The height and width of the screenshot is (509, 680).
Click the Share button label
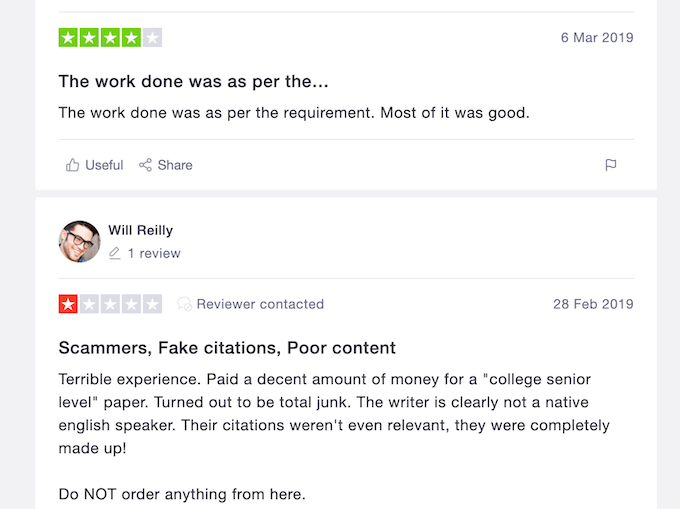[175, 165]
